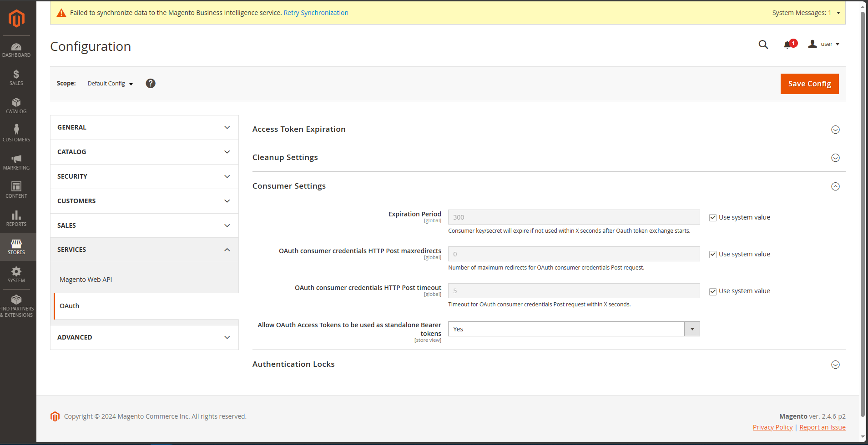Click the search magnifier icon
Screen dimensions: 868x445
click(x=763, y=45)
